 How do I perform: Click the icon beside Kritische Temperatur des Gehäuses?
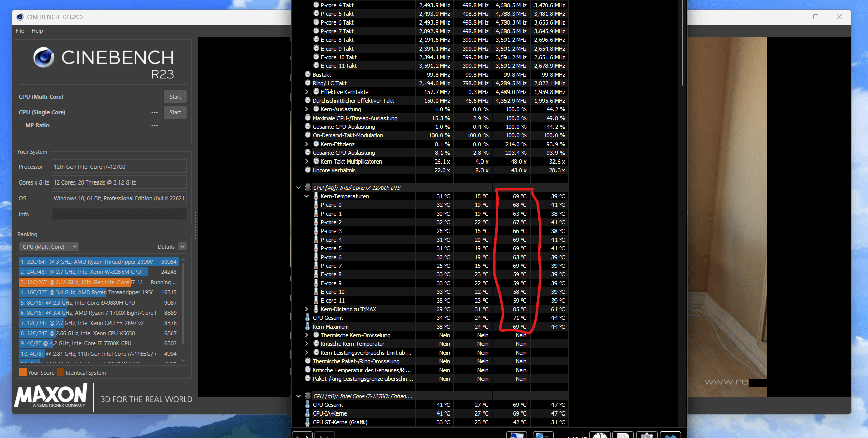[308, 370]
